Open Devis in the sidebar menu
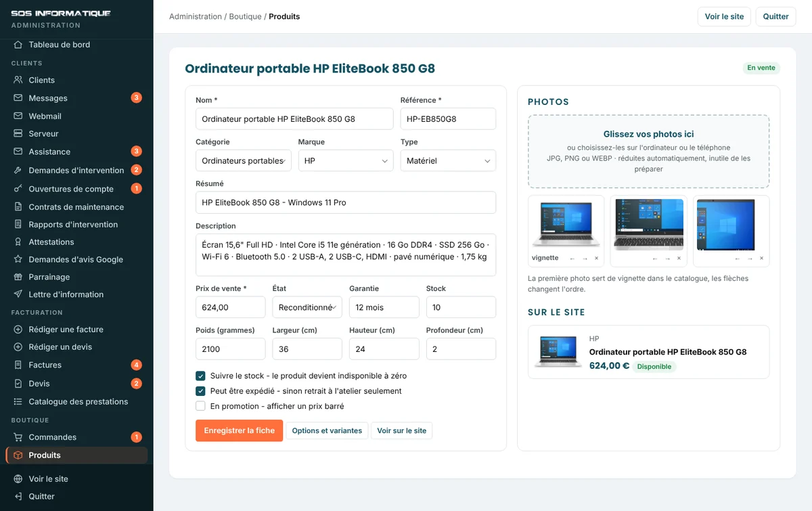 coord(76,384)
